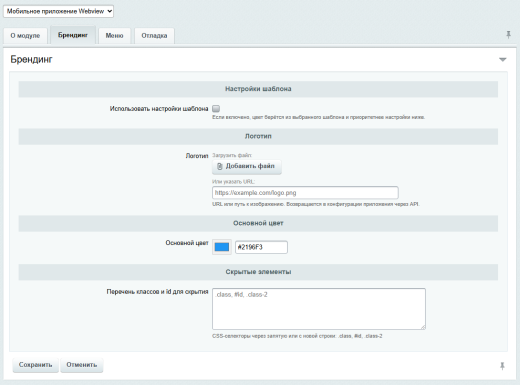520x385 pixels.
Task: Open the module selector dropdown
Action: coord(58,11)
